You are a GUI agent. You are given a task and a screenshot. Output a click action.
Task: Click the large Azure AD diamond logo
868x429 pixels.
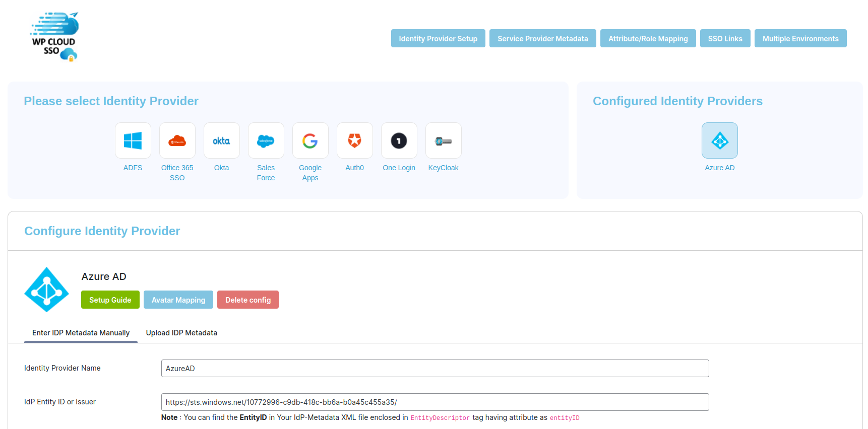[47, 290]
